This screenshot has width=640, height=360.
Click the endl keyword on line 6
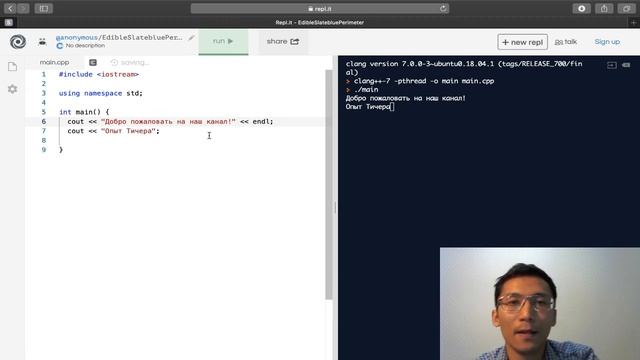coord(261,121)
